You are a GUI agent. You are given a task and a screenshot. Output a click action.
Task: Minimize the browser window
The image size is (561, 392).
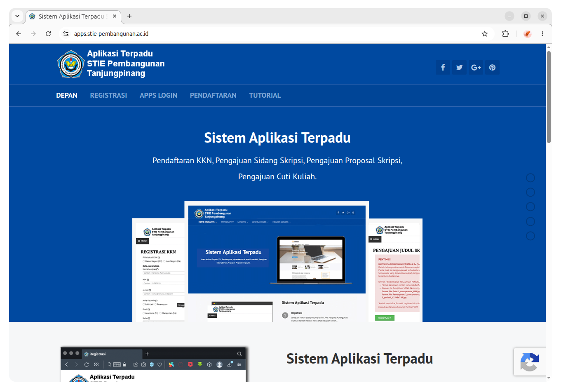(x=509, y=16)
